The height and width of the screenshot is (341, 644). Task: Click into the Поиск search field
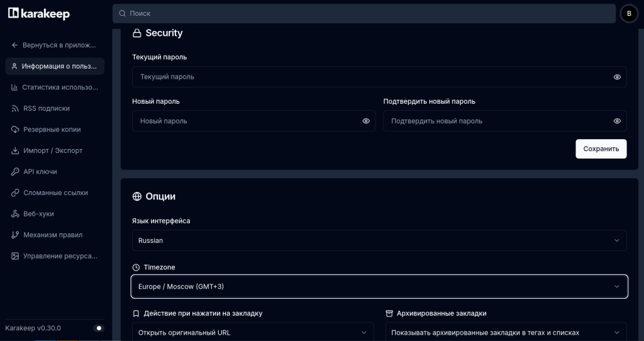point(364,13)
